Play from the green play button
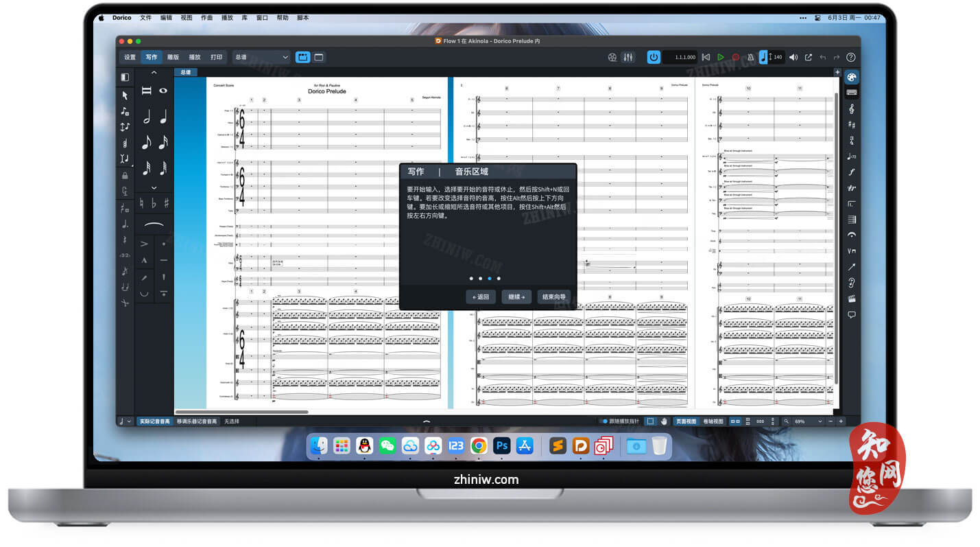Viewport: 980px width, 547px height. pos(721,57)
